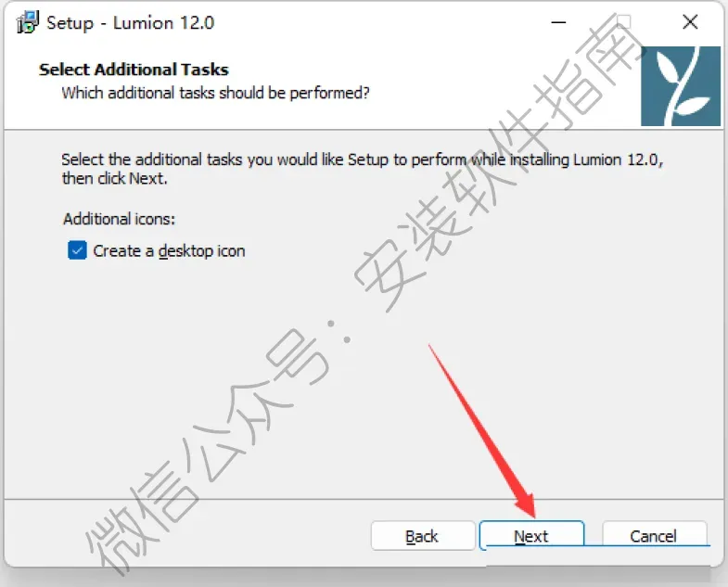Minimize the Lumion setup window
The width and height of the screenshot is (728, 587).
(558, 22)
